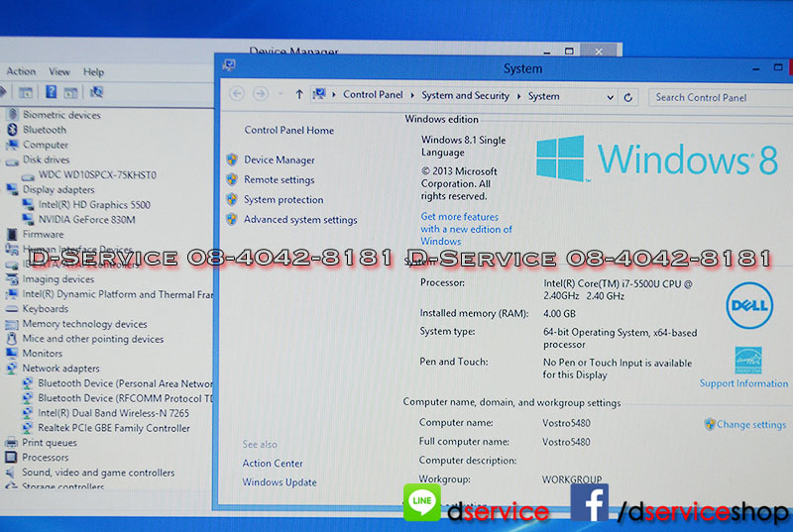Select Intel(R) Dynamic Platform and Thermal Framework

(117, 294)
